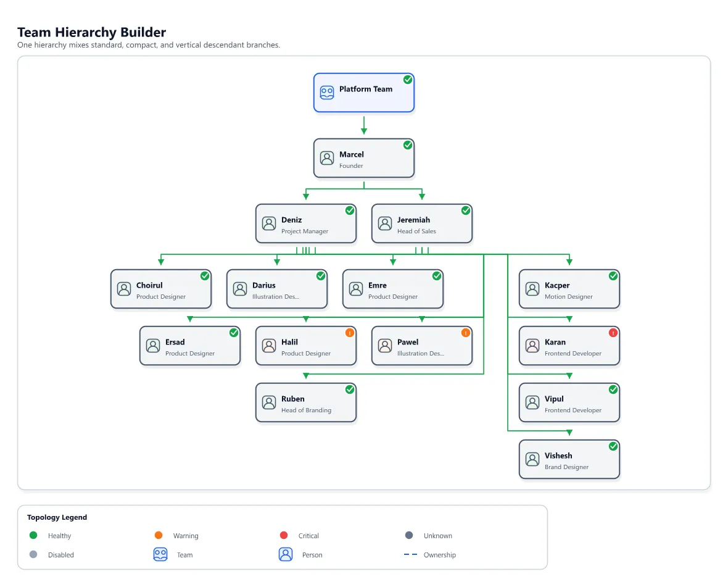Click Karan's person avatar icon
The image size is (728, 587).
pyautogui.click(x=532, y=346)
